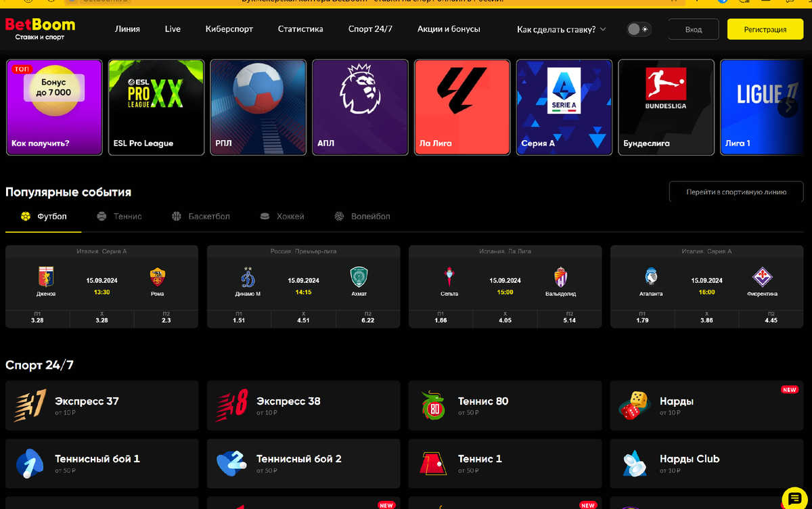The image size is (812, 509).
Task: Click the Вход button
Action: (x=694, y=29)
